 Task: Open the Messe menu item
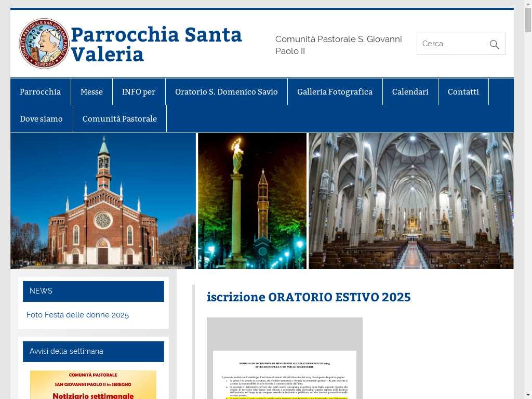coord(91,91)
